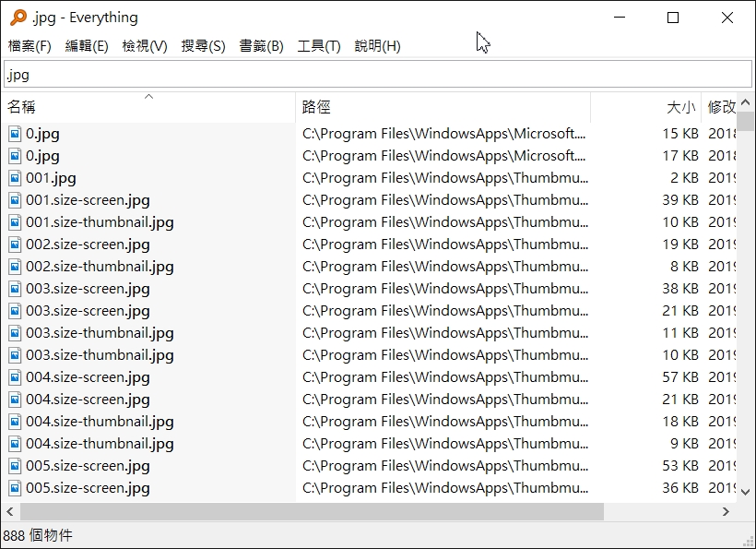The height and width of the screenshot is (549, 756).
Task: Click the image icon beside 001.size-thumbnail.jpg
Action: tap(15, 222)
